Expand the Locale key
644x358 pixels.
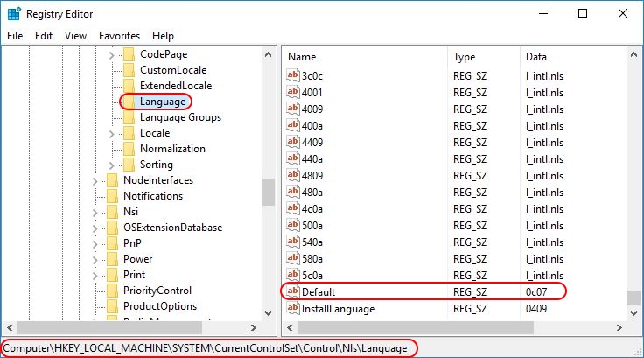(x=112, y=134)
